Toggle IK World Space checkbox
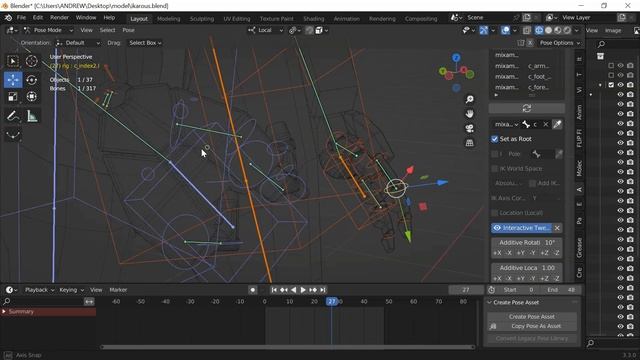Screen dimensions: 640x360 495,169
